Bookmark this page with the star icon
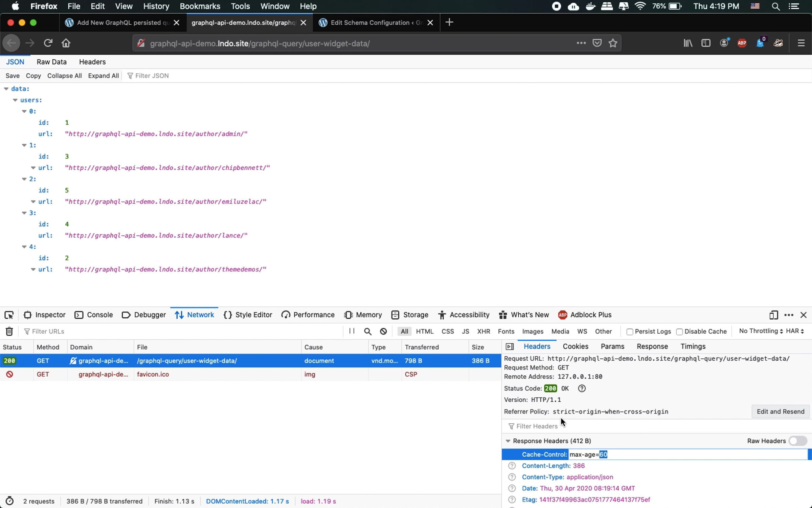The image size is (812, 508). tap(613, 43)
